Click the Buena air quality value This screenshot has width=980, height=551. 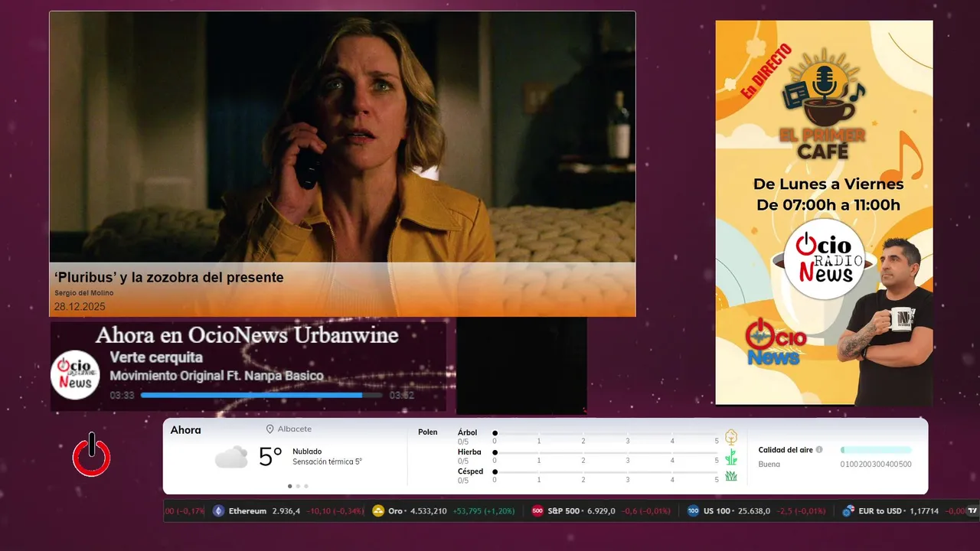[769, 464]
